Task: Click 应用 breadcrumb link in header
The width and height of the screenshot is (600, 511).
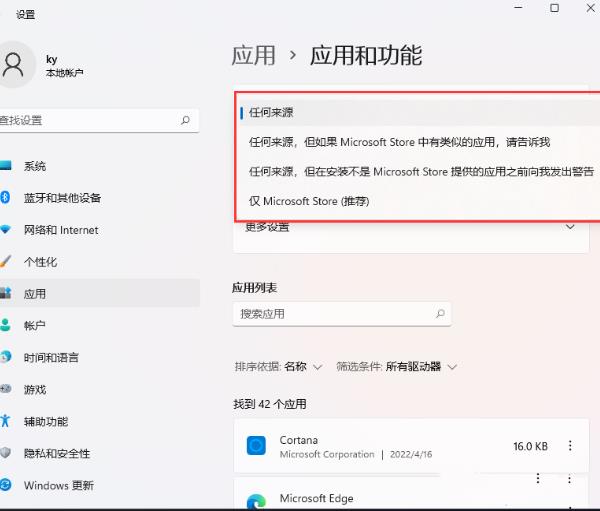Action: pyautogui.click(x=254, y=56)
